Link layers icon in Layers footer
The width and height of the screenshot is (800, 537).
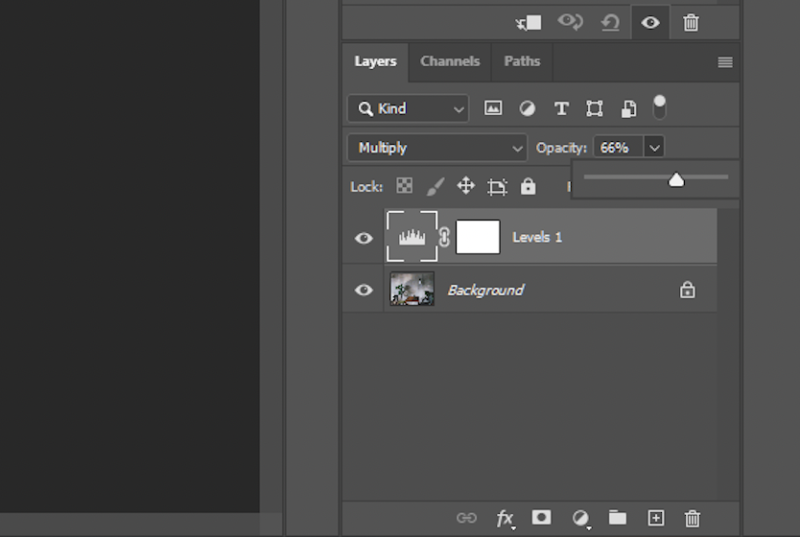point(466,518)
